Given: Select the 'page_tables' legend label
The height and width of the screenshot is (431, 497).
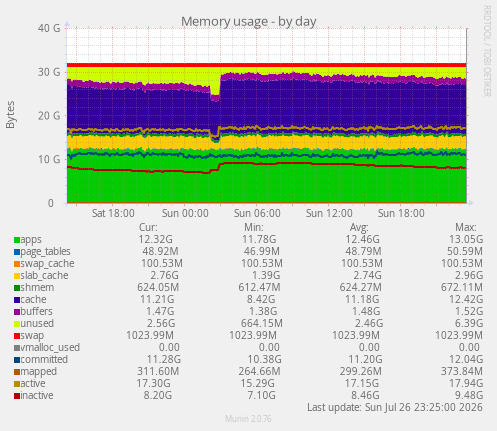Looking at the screenshot, I should point(45,252).
